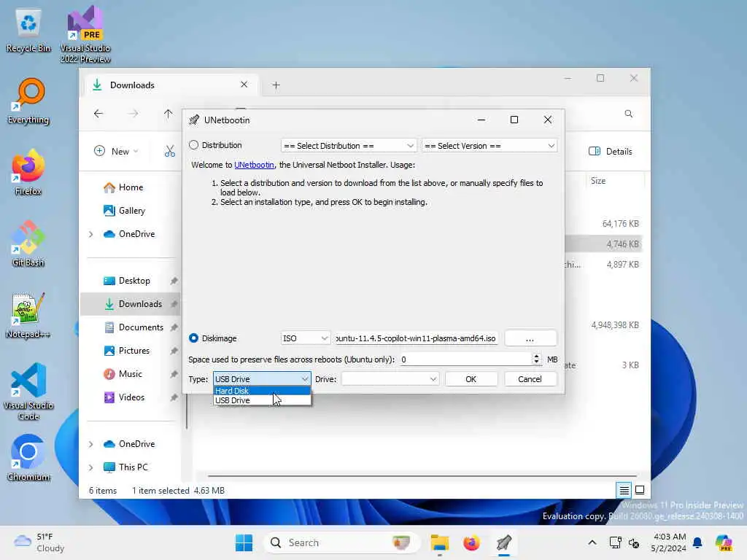
Task: Open the Select Distribution dropdown
Action: (x=349, y=146)
